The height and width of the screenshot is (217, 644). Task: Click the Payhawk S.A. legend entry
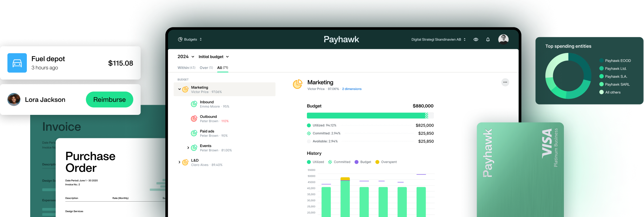pyautogui.click(x=613, y=76)
